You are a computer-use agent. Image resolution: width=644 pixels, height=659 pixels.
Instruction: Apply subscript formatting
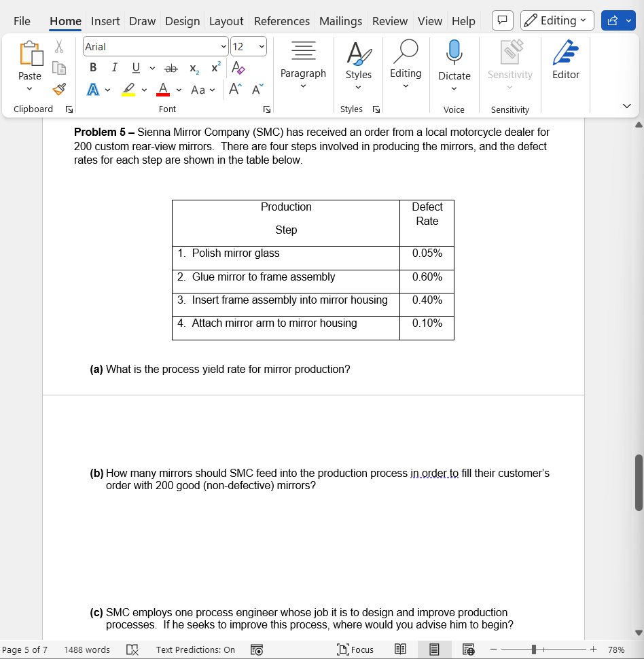194,68
